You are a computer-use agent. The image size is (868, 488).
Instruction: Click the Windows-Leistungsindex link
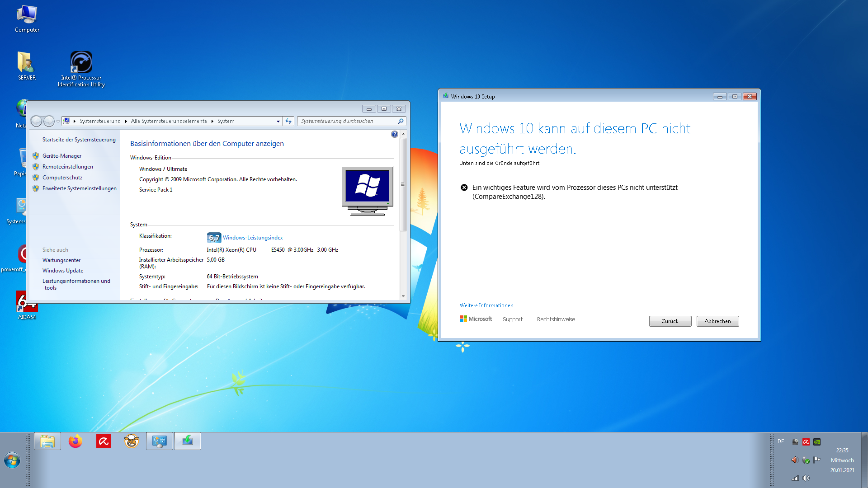[253, 238]
